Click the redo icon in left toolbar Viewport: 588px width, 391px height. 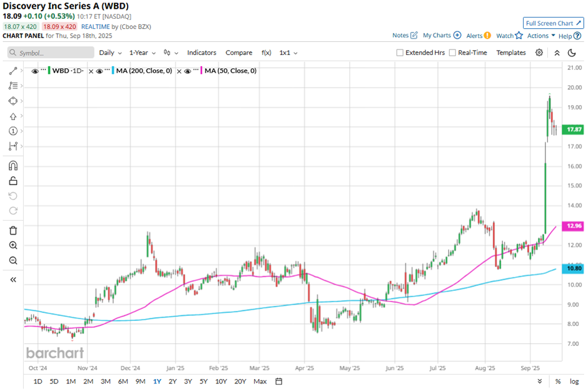tap(13, 211)
